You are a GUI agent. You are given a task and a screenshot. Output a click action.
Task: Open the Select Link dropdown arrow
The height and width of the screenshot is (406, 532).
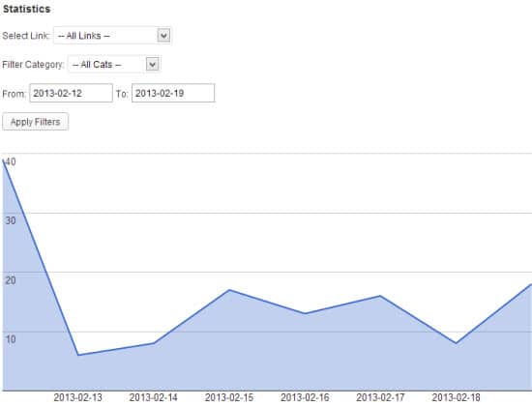[x=163, y=35]
